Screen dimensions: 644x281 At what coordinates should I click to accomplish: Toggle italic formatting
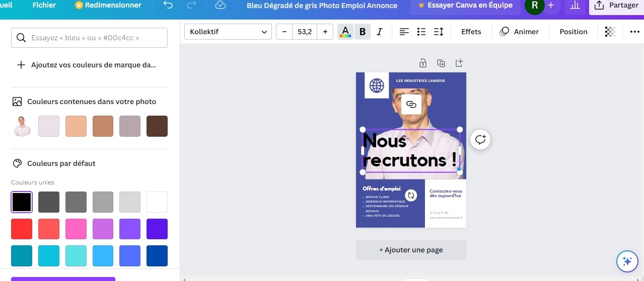[x=379, y=32]
